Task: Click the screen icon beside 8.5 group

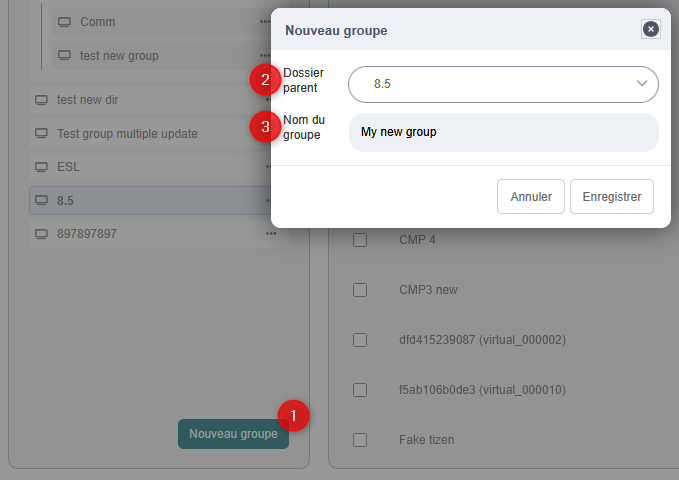Action: pyautogui.click(x=42, y=200)
